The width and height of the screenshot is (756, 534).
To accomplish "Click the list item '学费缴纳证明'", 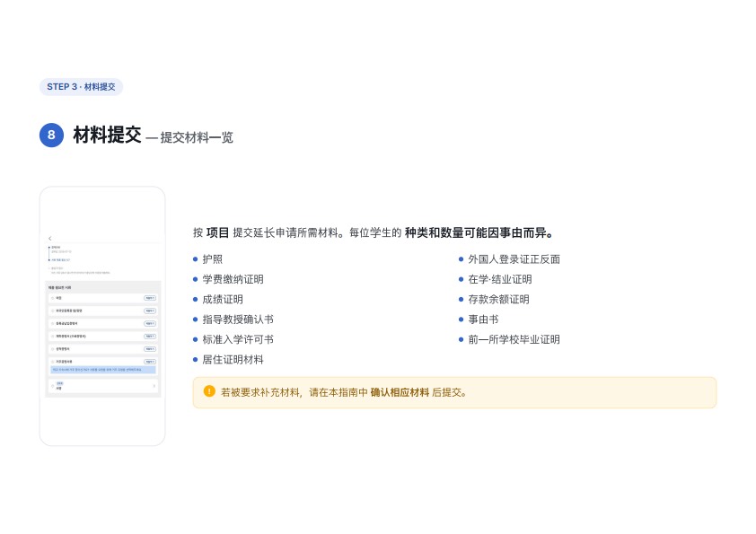I will click(x=233, y=279).
